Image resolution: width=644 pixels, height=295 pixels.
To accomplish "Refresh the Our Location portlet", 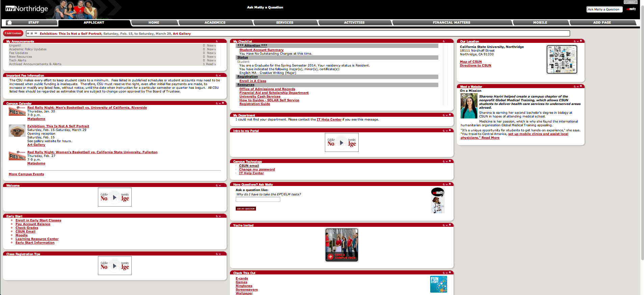I will [575, 42].
